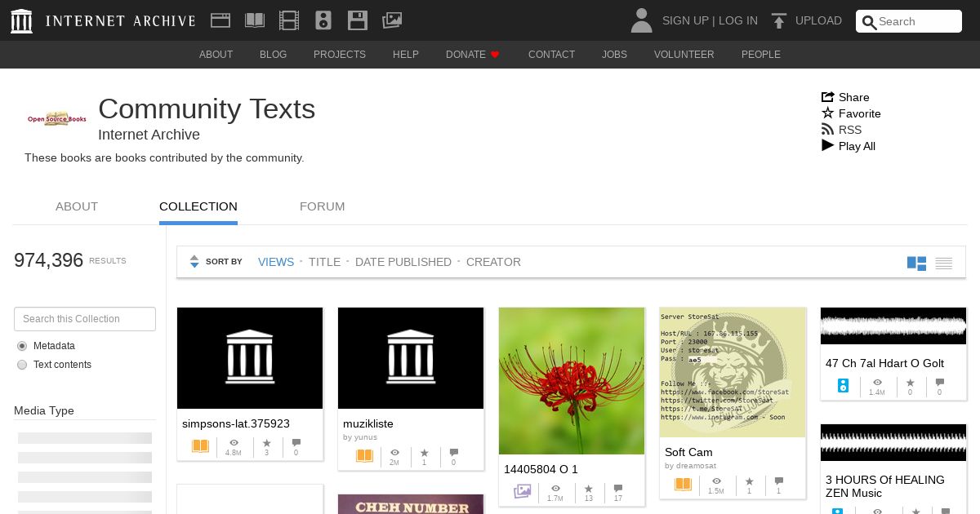Click the 974,396 results count
Viewport: 980px width, 514px height.
point(49,260)
